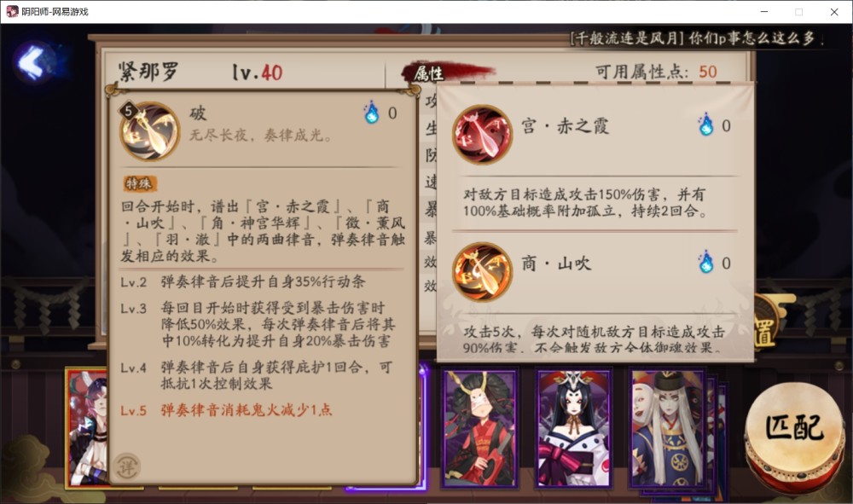Viewport: 853px width, 504px height.
Task: Select the red-kimono shikigami card with biwa
Action: pos(479,428)
